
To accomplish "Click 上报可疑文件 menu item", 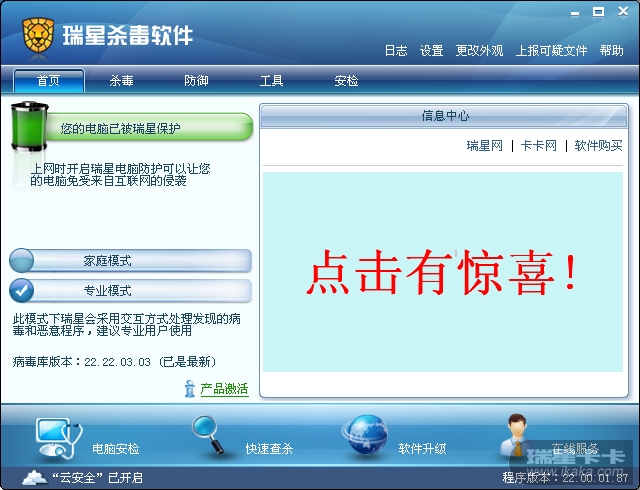I will pyautogui.click(x=551, y=51).
